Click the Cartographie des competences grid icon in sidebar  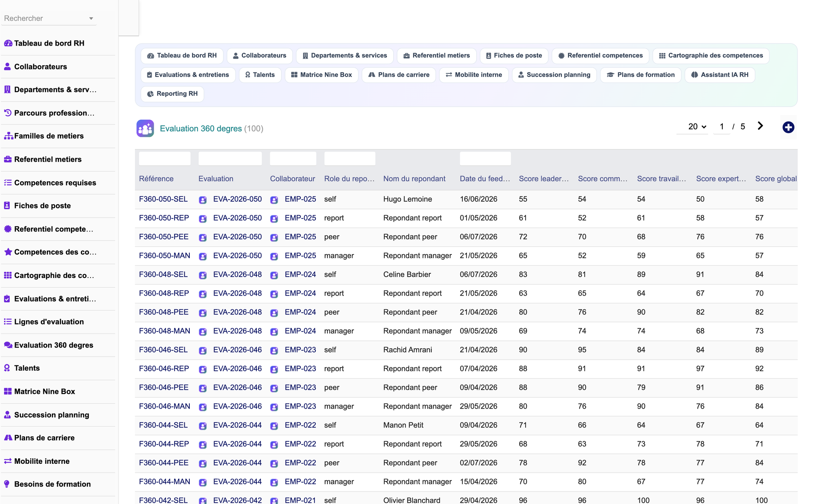point(8,275)
